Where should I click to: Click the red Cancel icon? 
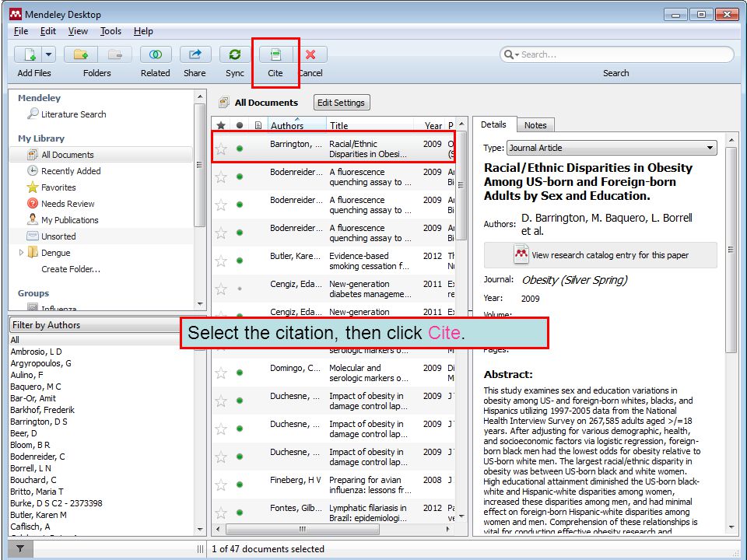(x=310, y=54)
